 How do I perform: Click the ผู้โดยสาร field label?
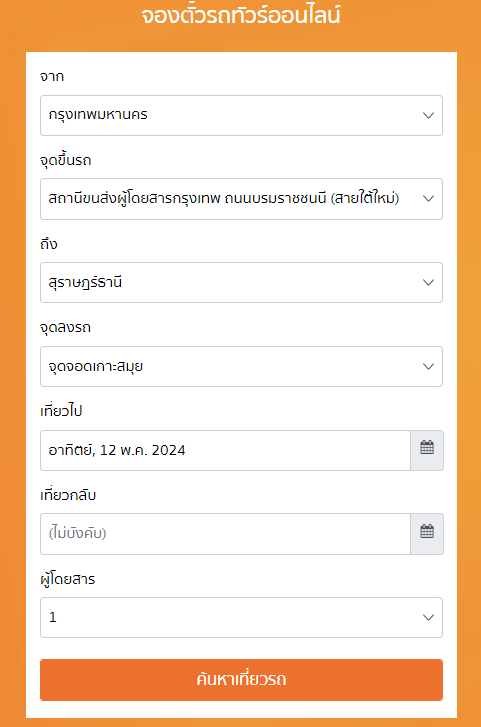[x=68, y=579]
